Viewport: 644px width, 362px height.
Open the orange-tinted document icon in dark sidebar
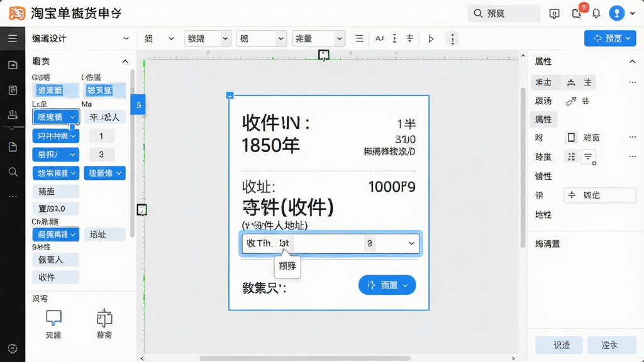pyautogui.click(x=13, y=147)
